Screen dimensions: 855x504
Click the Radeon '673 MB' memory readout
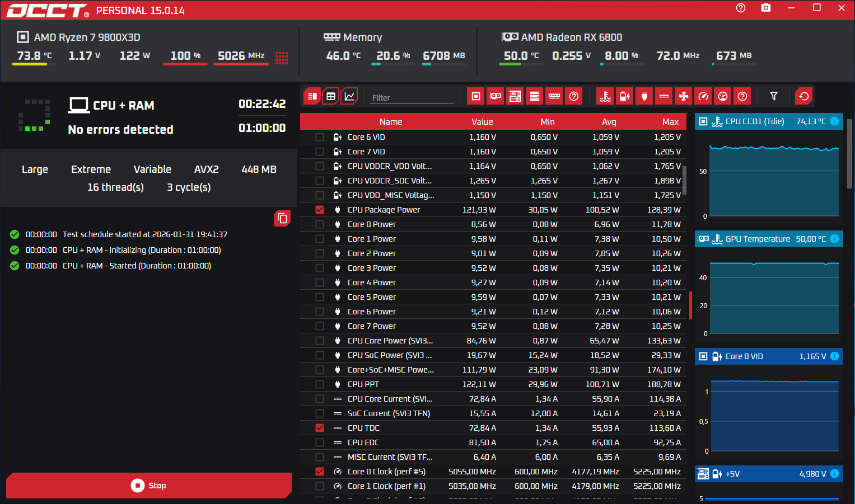point(734,55)
